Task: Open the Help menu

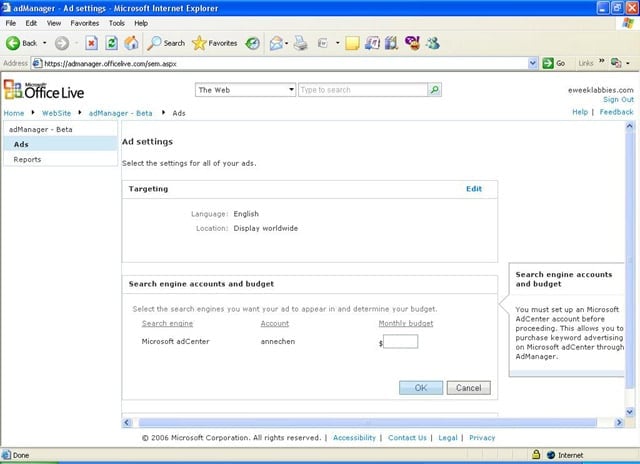Action: pos(141,23)
